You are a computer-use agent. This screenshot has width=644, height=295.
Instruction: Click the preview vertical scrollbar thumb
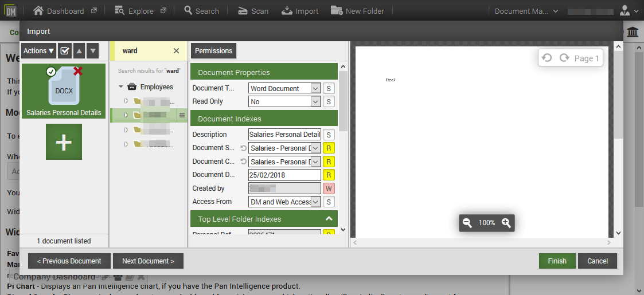[619, 95]
